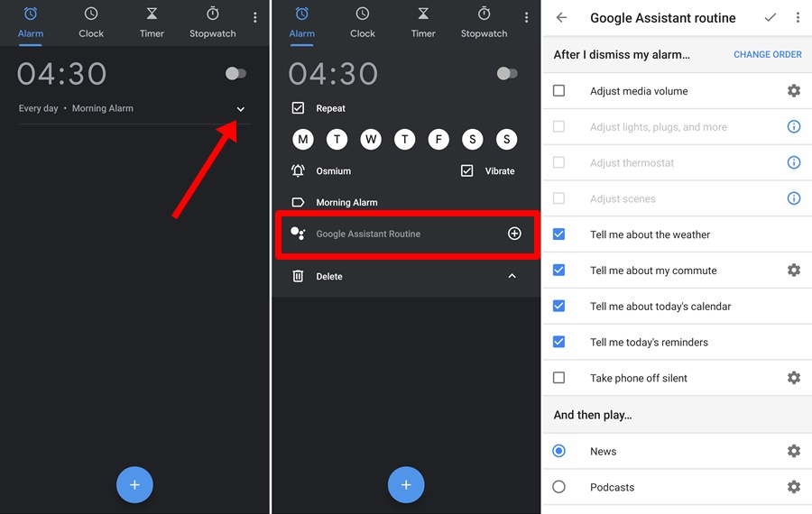View info icon for Adjust scenes
This screenshot has height=514, width=812.
coord(793,198)
